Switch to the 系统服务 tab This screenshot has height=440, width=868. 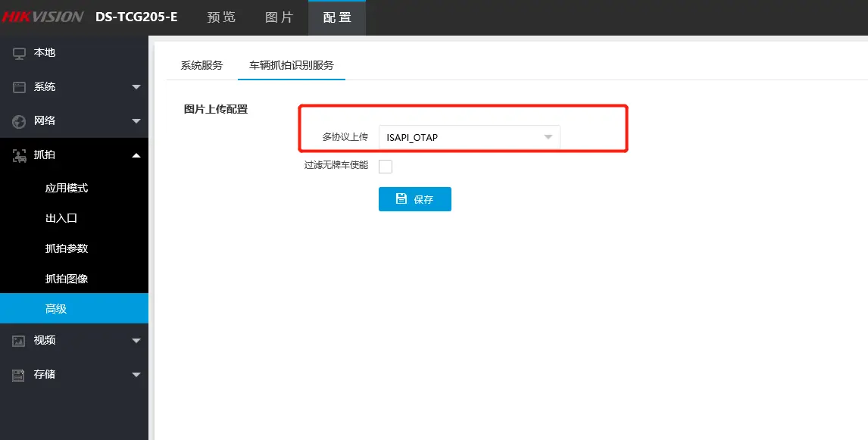[x=201, y=65]
